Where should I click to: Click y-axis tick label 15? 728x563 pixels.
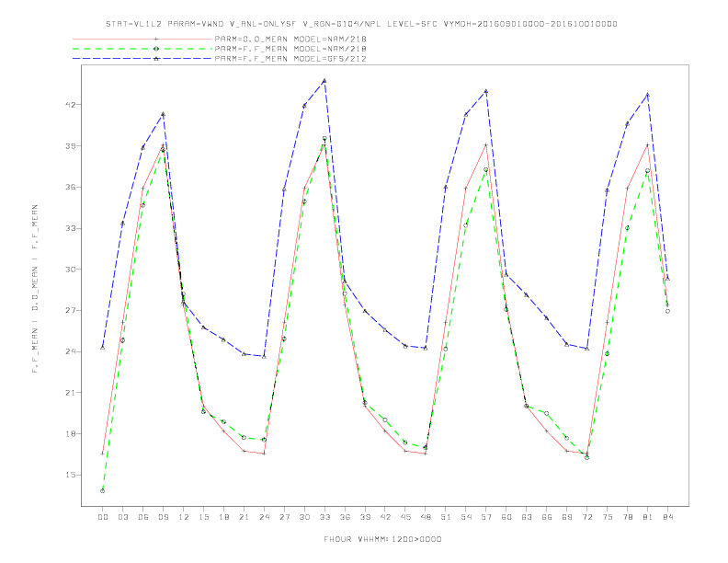click(70, 475)
